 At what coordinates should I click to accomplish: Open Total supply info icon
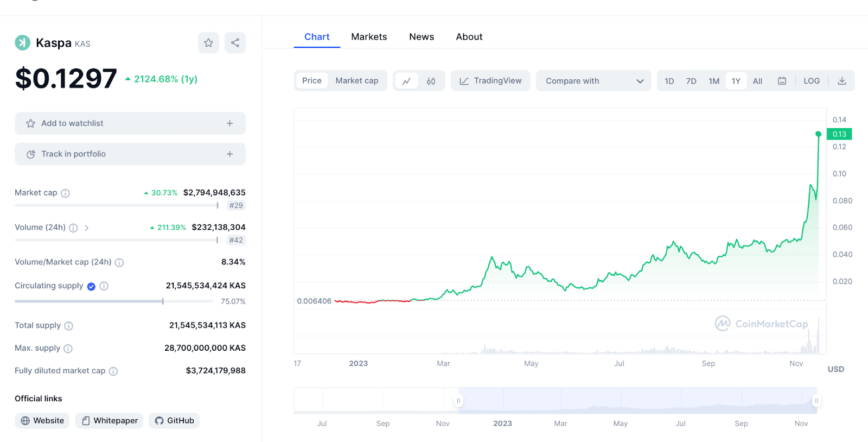69,326
